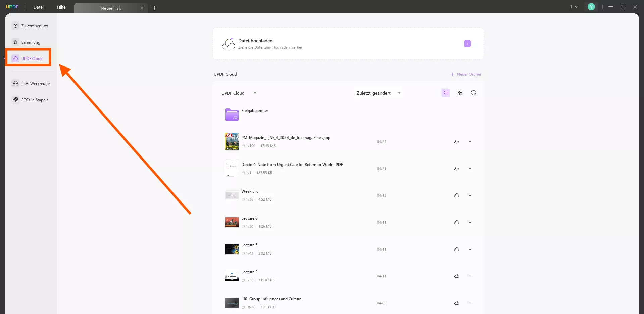Viewport: 644px width, 314px height.
Task: Click the 04/24 date of PM-Magazin
Action: point(381,142)
